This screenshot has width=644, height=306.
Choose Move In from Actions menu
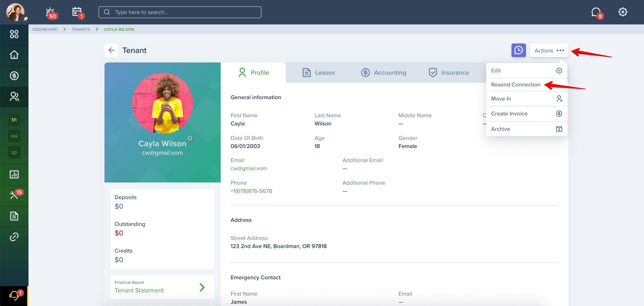[x=526, y=99]
